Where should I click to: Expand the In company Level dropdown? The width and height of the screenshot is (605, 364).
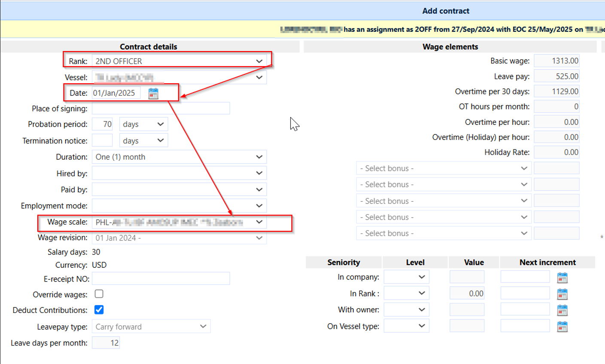pos(406,277)
